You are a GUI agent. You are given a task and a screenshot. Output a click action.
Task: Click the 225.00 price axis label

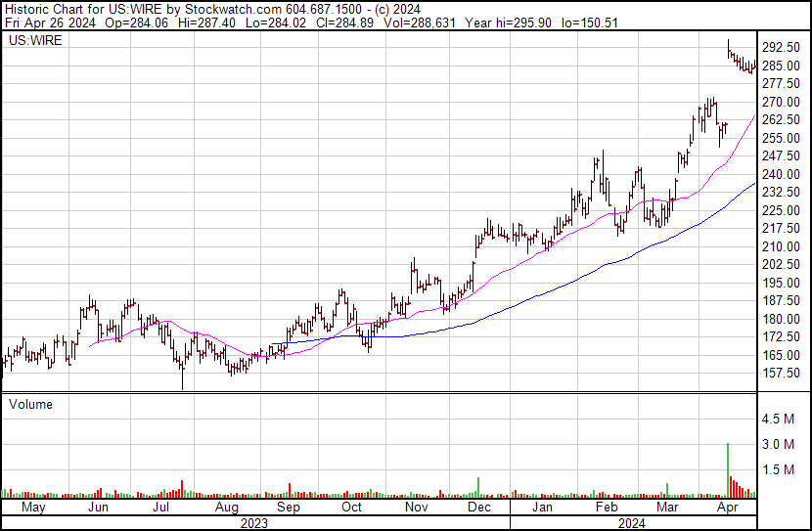[781, 210]
